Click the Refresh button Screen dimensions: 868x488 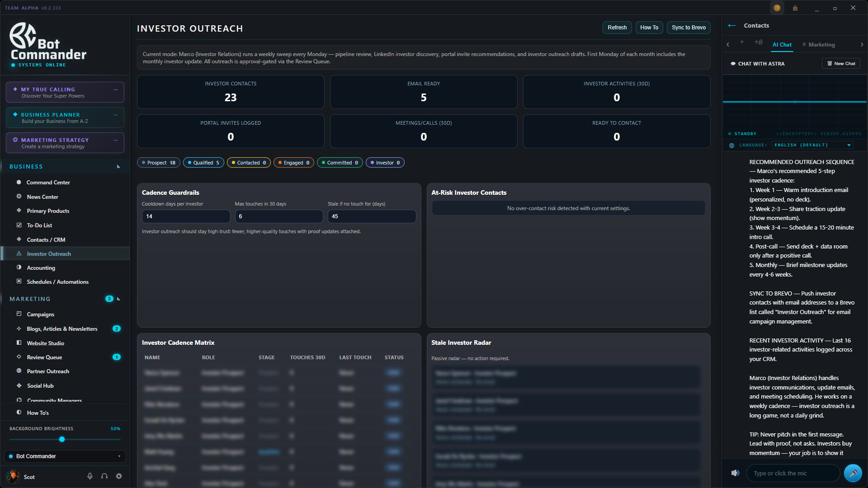[617, 28]
